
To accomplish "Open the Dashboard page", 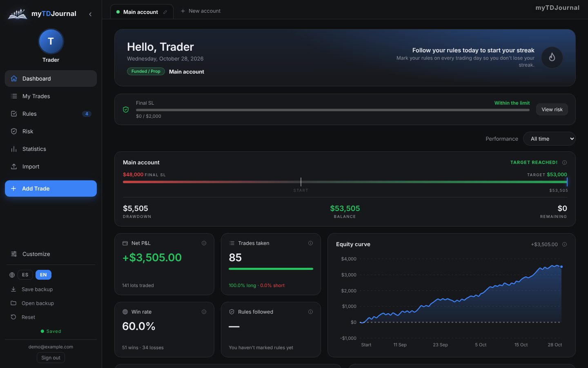I will 51,79.
